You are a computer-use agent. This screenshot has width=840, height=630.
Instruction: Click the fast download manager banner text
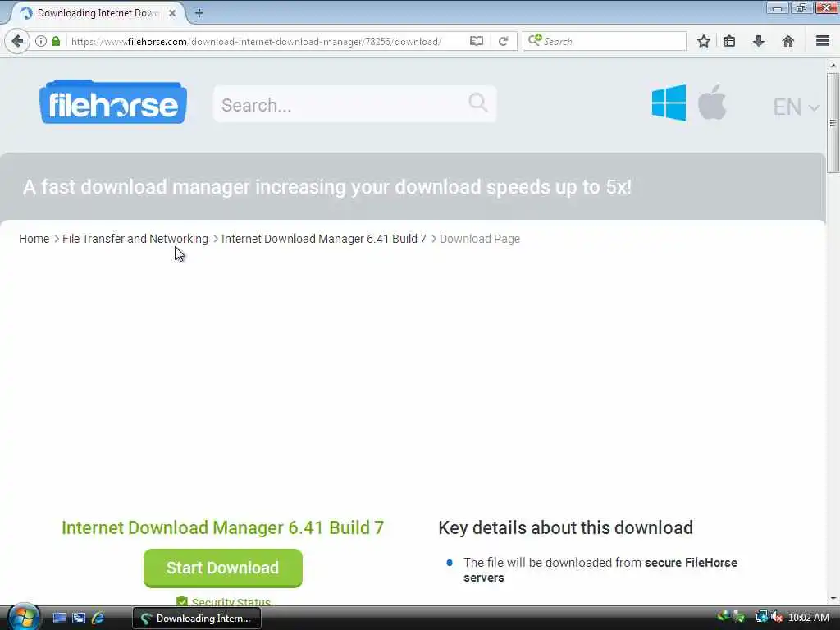coord(327,187)
